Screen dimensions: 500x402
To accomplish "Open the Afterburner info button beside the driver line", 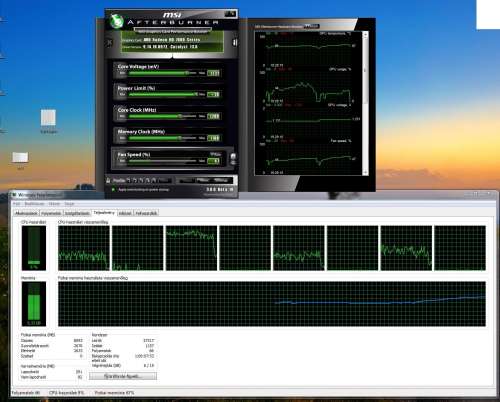I will pyautogui.click(x=235, y=43).
